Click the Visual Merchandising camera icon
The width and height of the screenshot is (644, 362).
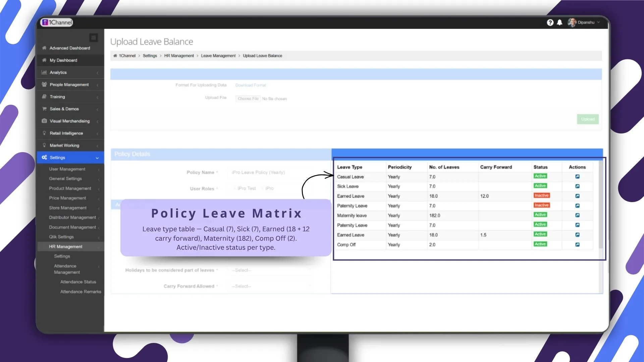click(x=45, y=121)
